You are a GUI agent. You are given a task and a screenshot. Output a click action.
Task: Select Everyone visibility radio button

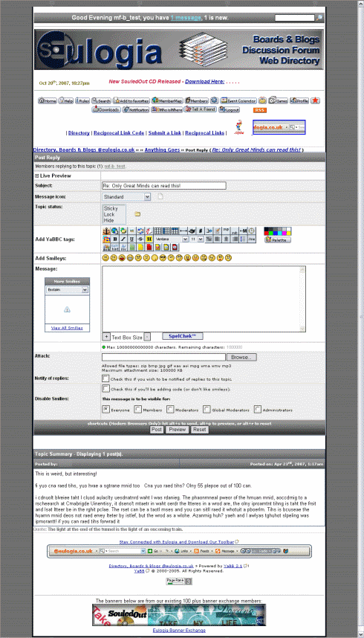pyautogui.click(x=105, y=408)
